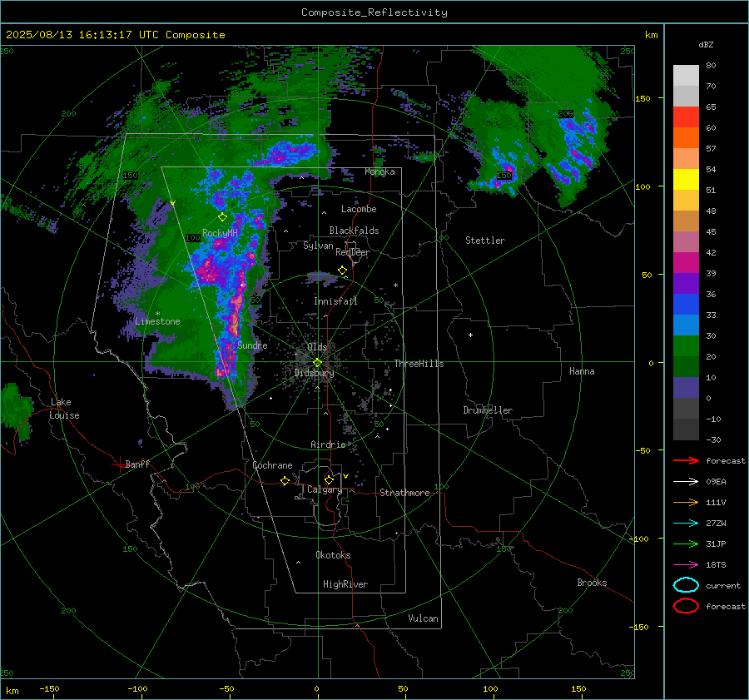Click the dBZ legend heading
Viewport: 749px width, 700px height.
click(706, 45)
